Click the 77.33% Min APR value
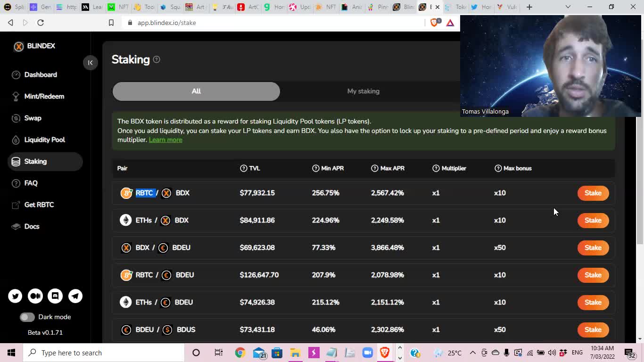This screenshot has width=644, height=362. coord(323,247)
